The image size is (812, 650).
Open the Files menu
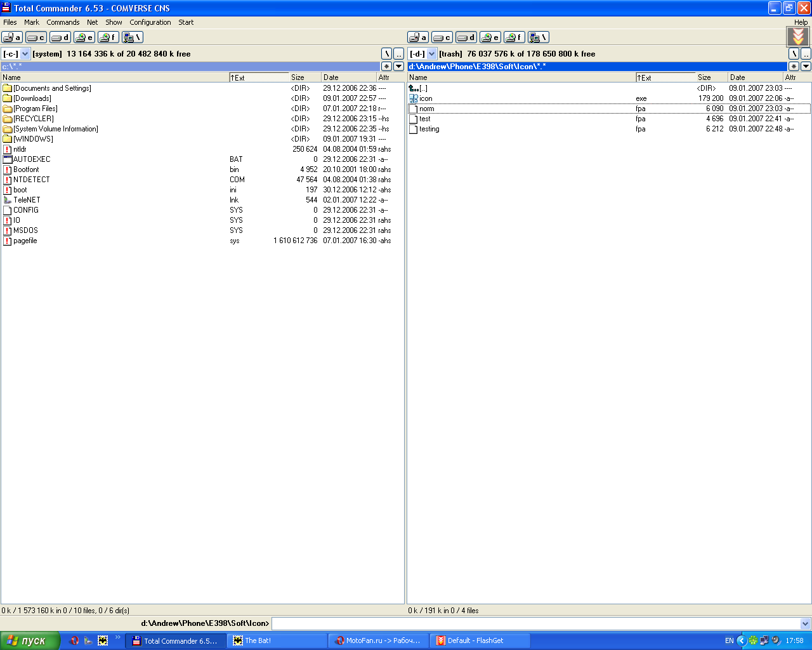[x=10, y=22]
